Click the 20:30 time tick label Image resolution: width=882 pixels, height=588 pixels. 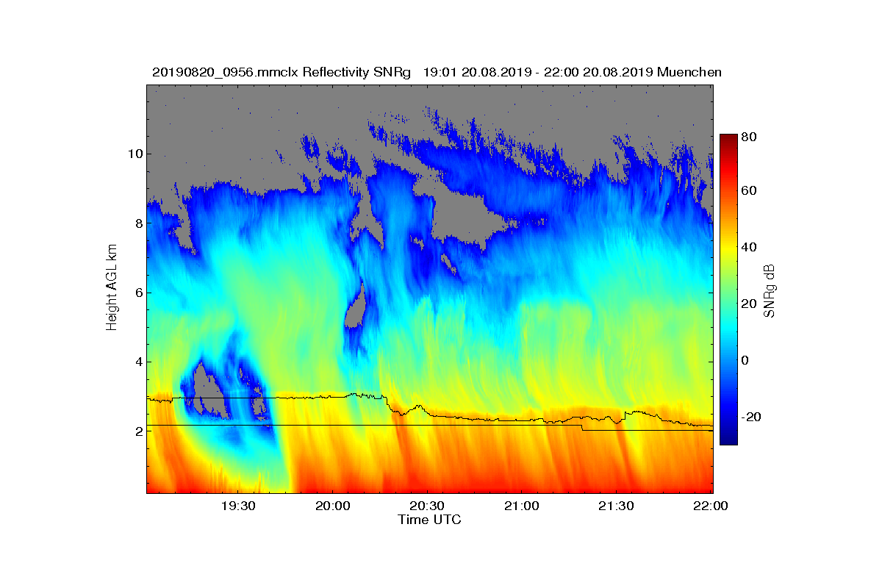[x=427, y=506]
